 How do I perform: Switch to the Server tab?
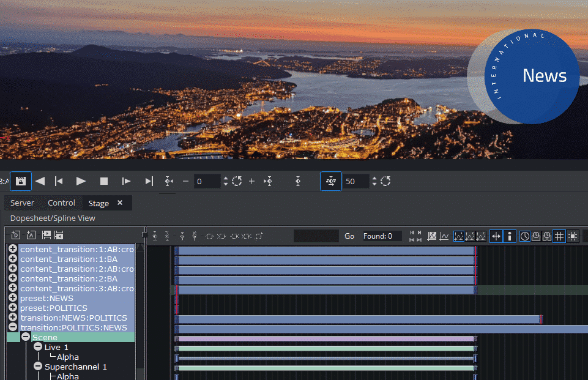click(x=23, y=203)
